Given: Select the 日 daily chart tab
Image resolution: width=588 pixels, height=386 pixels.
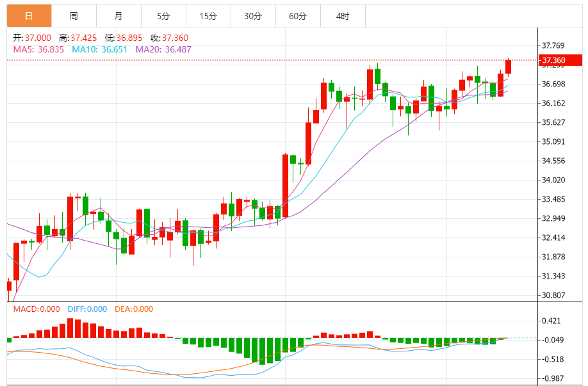Looking at the screenshot, I should click(x=29, y=16).
